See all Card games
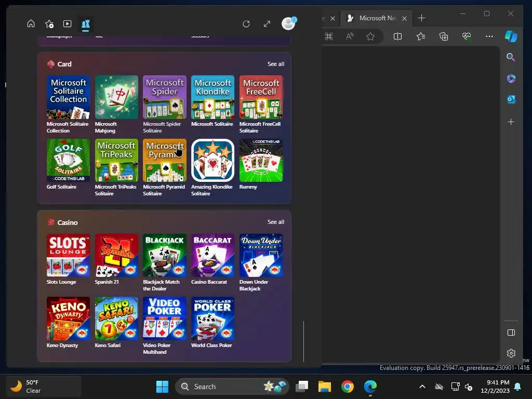The height and width of the screenshot is (399, 532). point(276,64)
